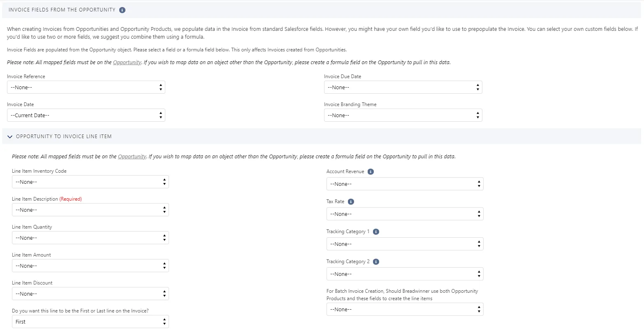Open the First or Last line dropdown
Viewport: 644px width, 331px height.
90,322
